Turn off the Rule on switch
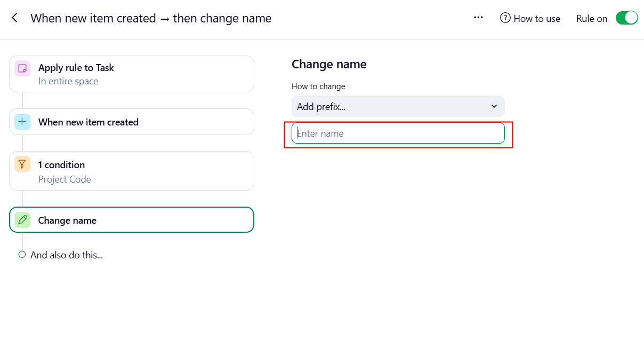This screenshot has height=347, width=644. point(626,18)
